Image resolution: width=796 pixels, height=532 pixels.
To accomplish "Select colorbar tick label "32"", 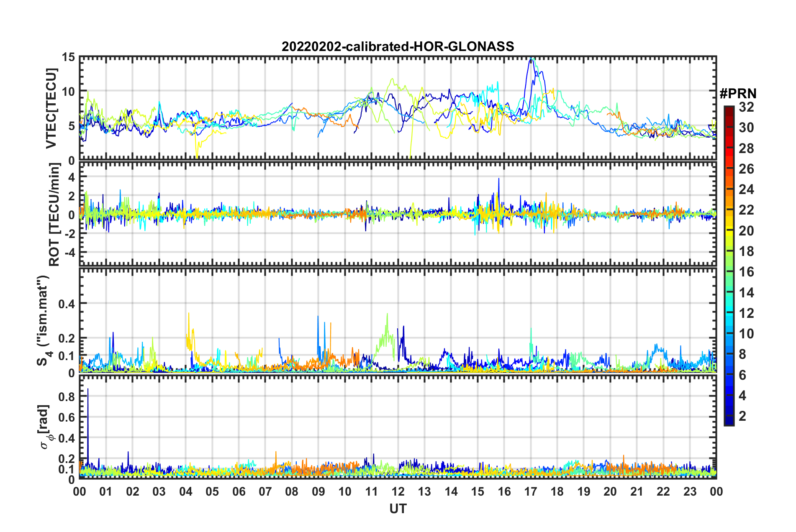I will pyautogui.click(x=746, y=107).
